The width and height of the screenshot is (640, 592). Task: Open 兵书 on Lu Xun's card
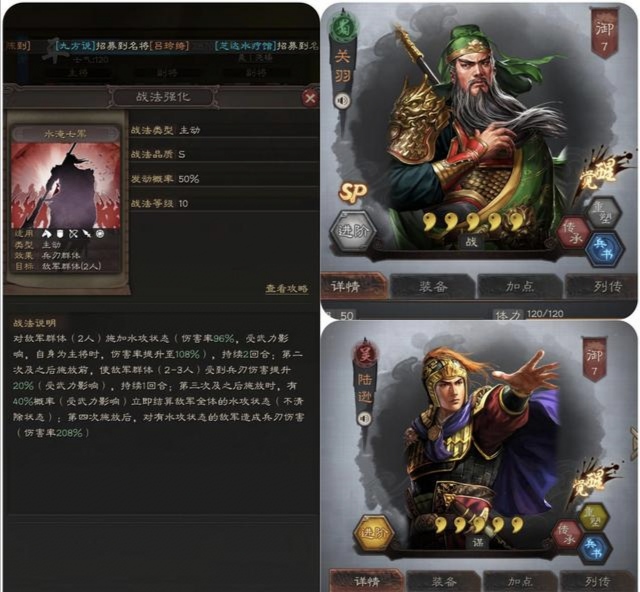pos(595,548)
